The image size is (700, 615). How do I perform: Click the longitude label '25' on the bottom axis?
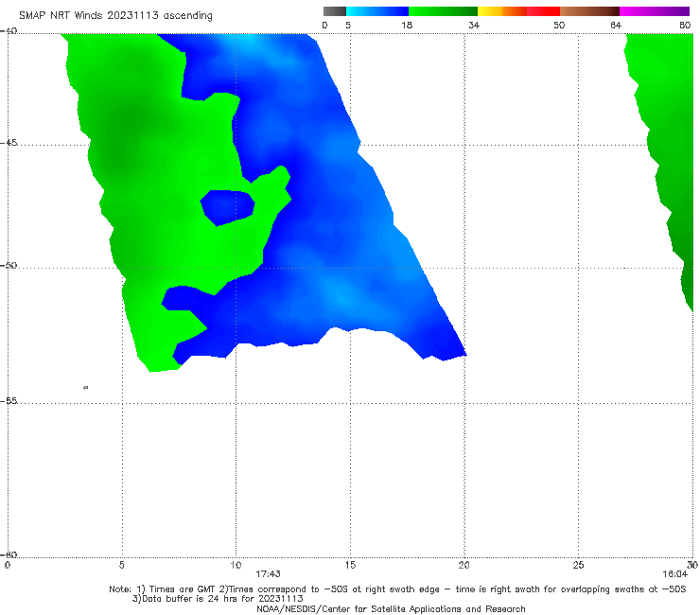point(578,566)
